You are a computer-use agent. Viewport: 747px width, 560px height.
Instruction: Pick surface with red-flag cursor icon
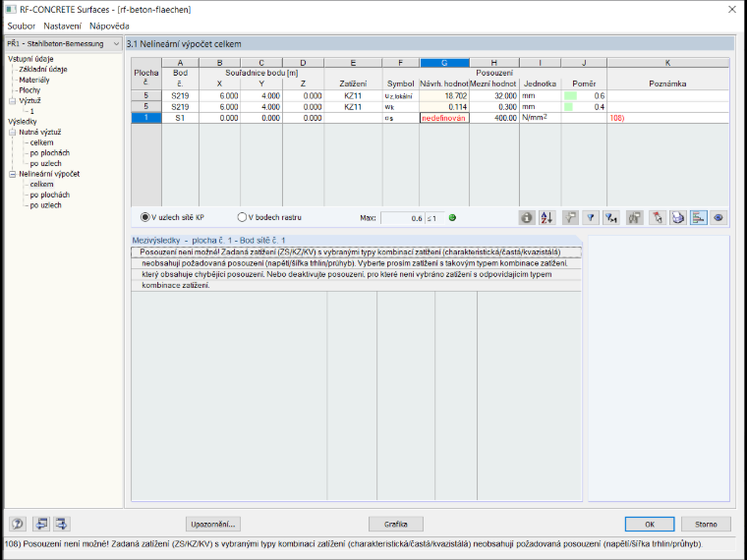657,218
